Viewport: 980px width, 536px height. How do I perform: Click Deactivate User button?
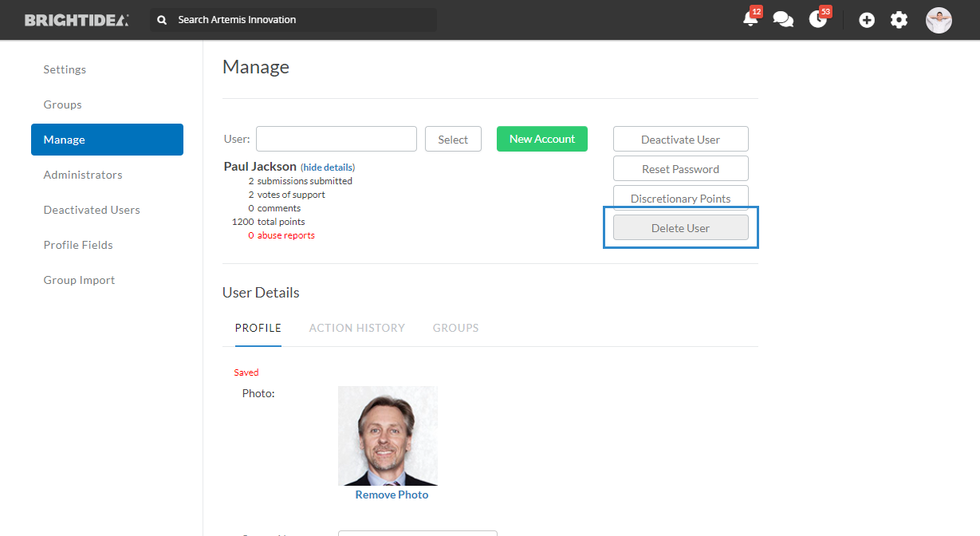click(x=681, y=140)
